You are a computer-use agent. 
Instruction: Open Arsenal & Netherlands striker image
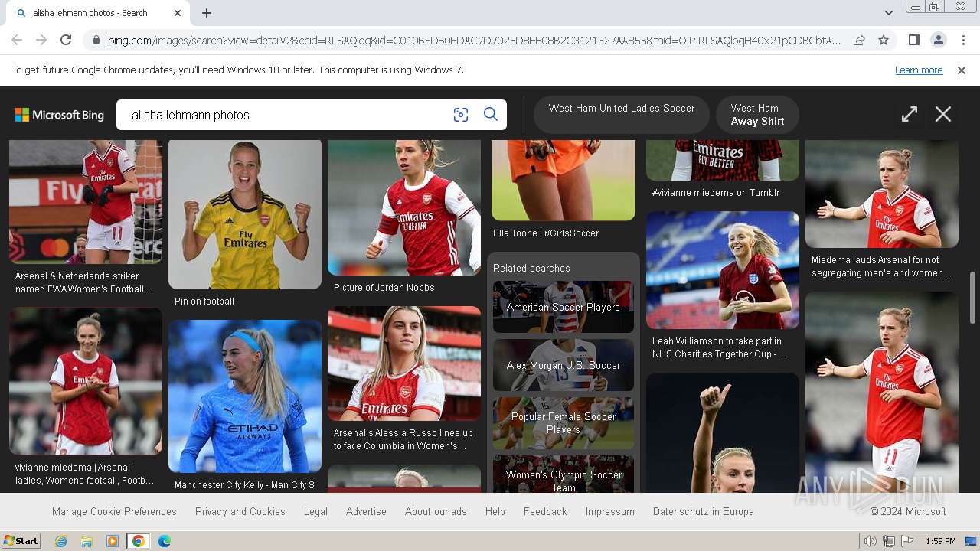coord(86,202)
